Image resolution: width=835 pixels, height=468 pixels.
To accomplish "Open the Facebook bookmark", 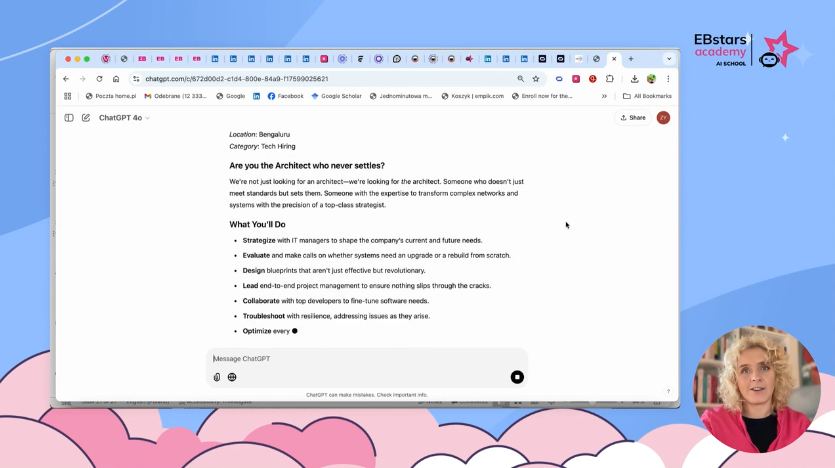I will click(285, 96).
